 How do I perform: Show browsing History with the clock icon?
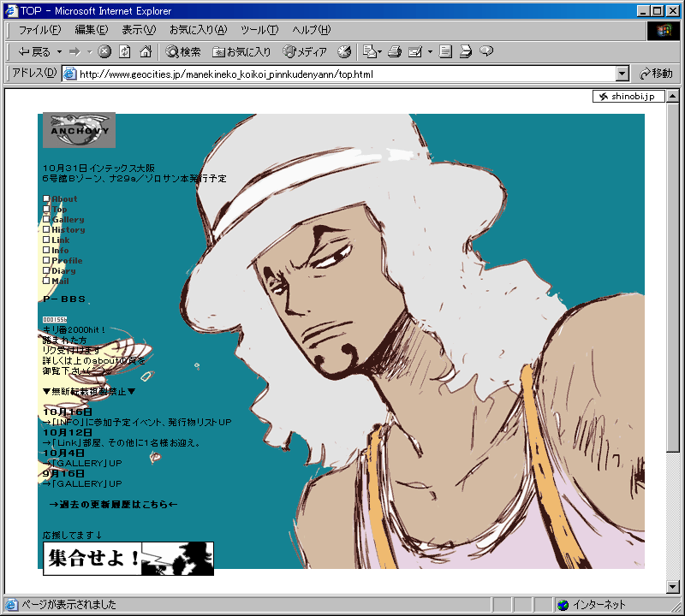pos(344,52)
